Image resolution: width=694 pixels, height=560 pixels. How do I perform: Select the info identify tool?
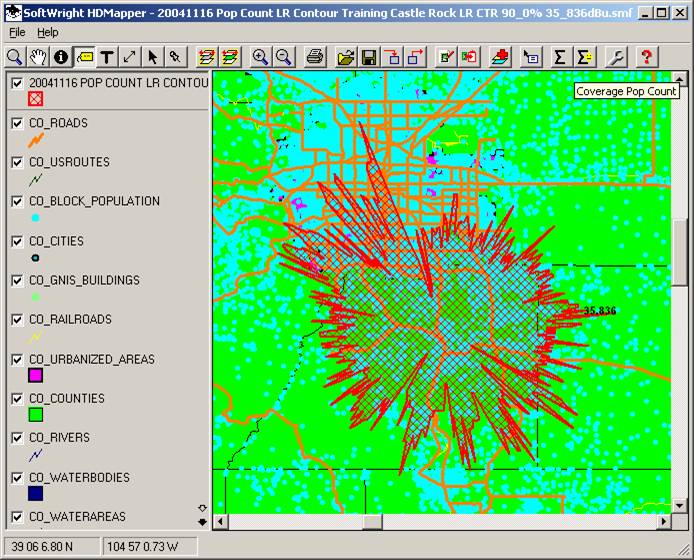61,57
